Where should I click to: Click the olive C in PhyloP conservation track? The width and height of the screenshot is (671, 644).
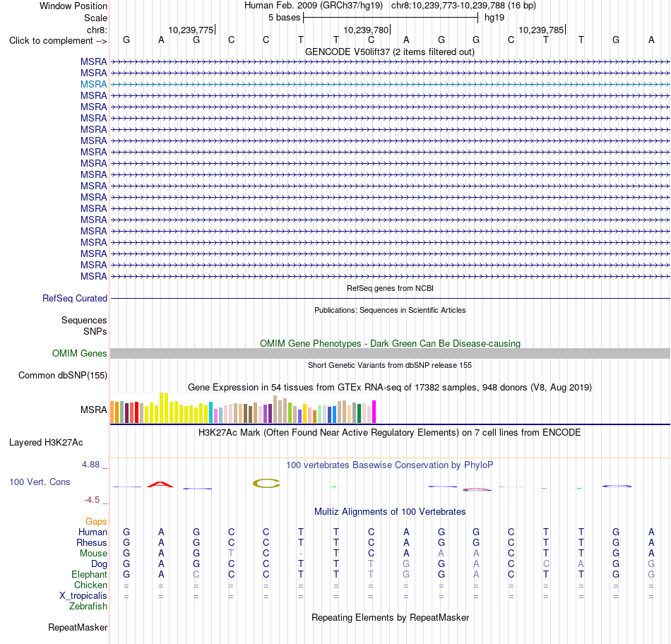coord(266,484)
